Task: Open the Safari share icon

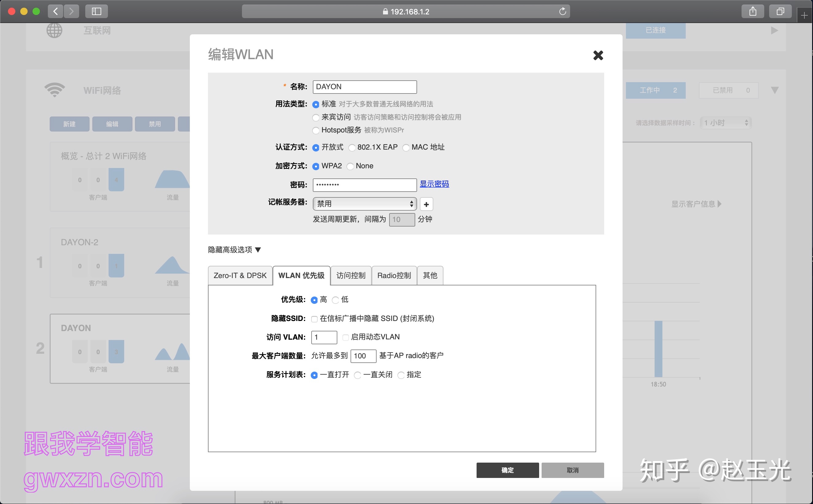Action: [x=753, y=11]
